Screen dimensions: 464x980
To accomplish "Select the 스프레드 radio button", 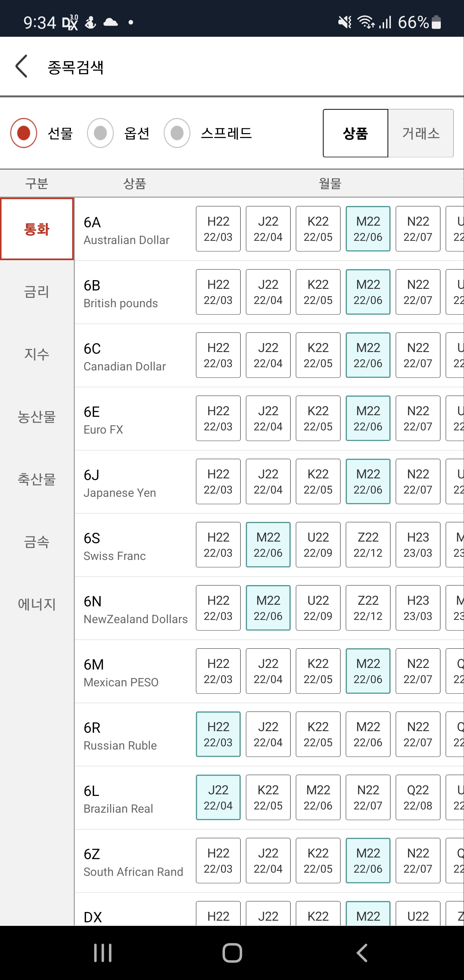I will (x=177, y=133).
